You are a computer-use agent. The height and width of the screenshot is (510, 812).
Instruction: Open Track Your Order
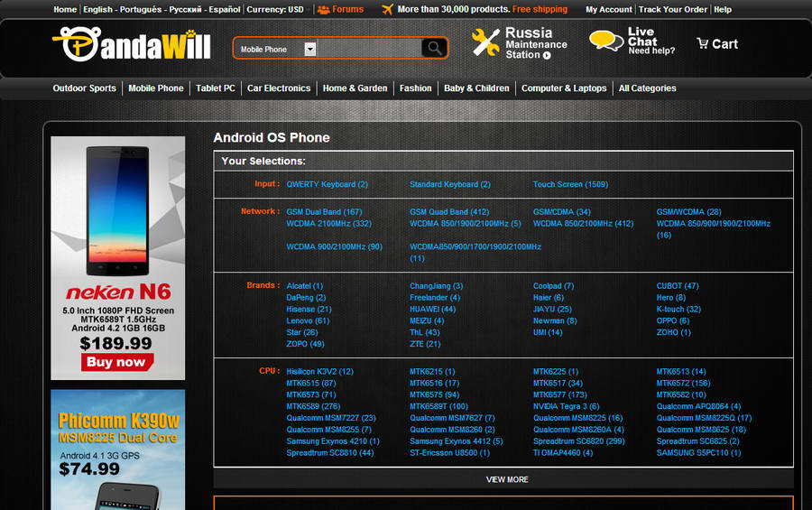point(673,9)
